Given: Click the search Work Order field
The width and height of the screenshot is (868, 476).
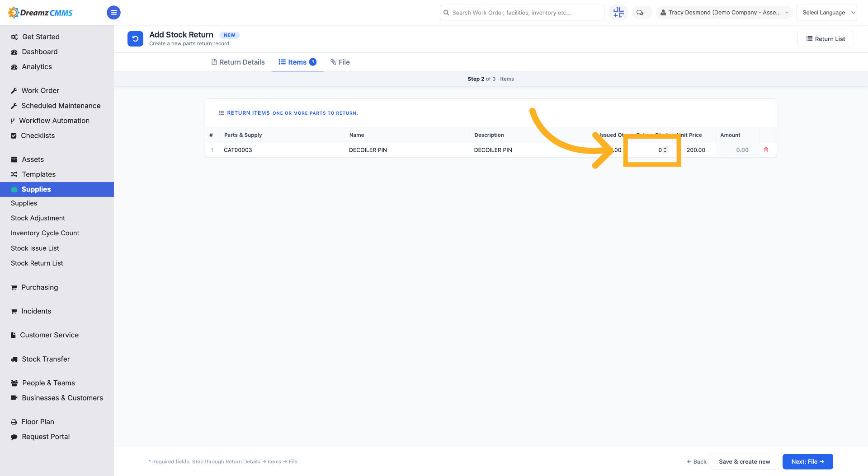Looking at the screenshot, I should 522,13.
